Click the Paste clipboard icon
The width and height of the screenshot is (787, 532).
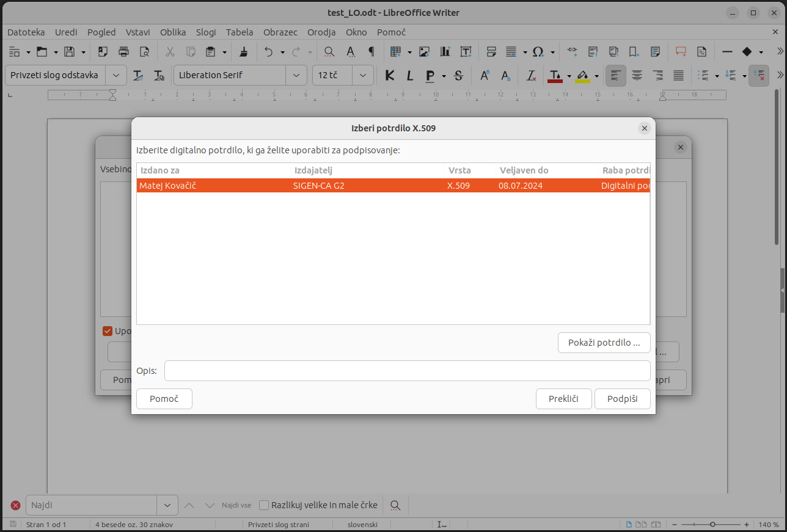click(211, 52)
